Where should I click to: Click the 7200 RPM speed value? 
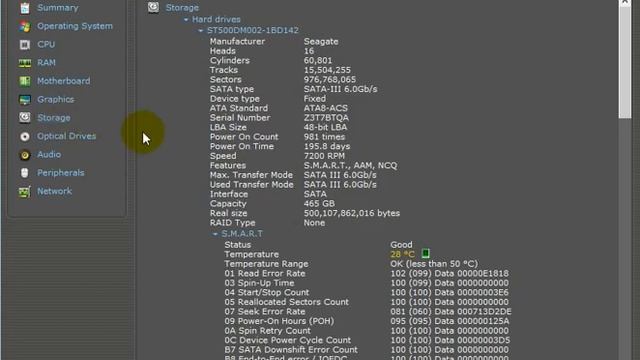pyautogui.click(x=324, y=156)
